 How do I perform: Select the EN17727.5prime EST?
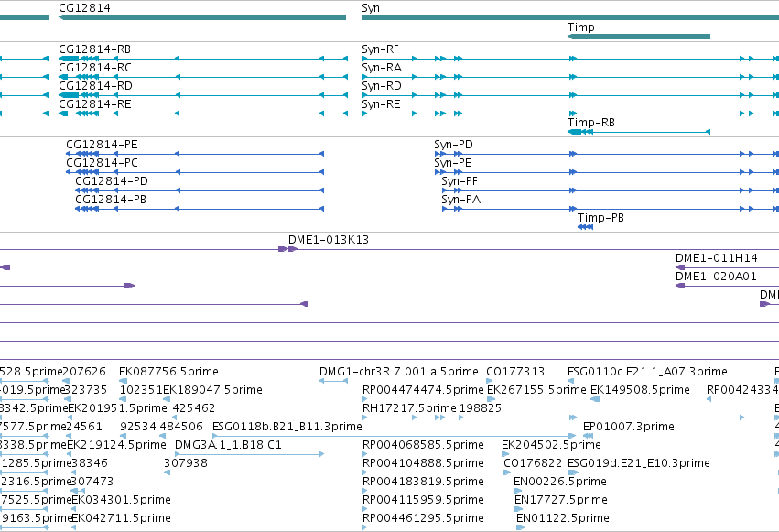[x=561, y=500]
